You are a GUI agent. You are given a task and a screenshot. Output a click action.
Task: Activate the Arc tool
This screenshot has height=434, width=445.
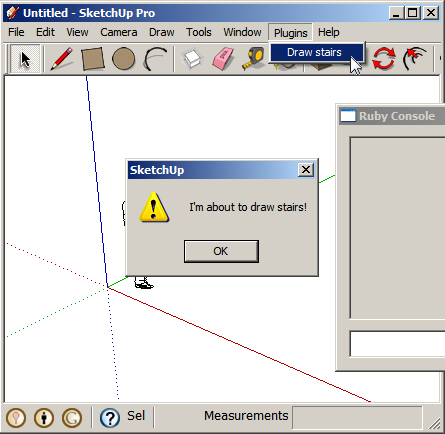point(155,59)
